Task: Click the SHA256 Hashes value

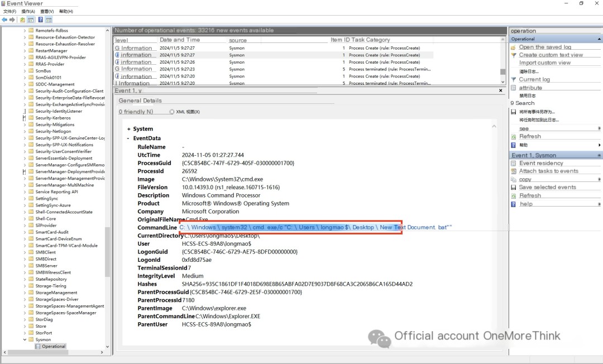Action: (297, 284)
